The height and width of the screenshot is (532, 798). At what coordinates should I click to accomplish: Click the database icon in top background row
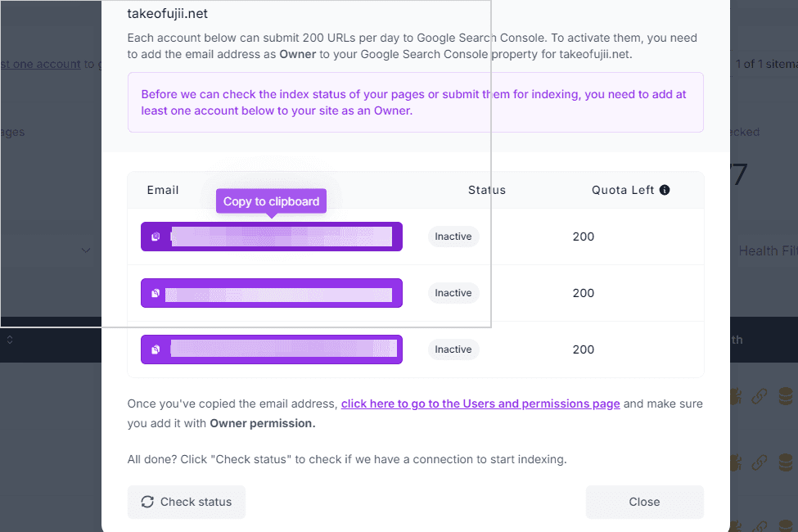point(786,395)
